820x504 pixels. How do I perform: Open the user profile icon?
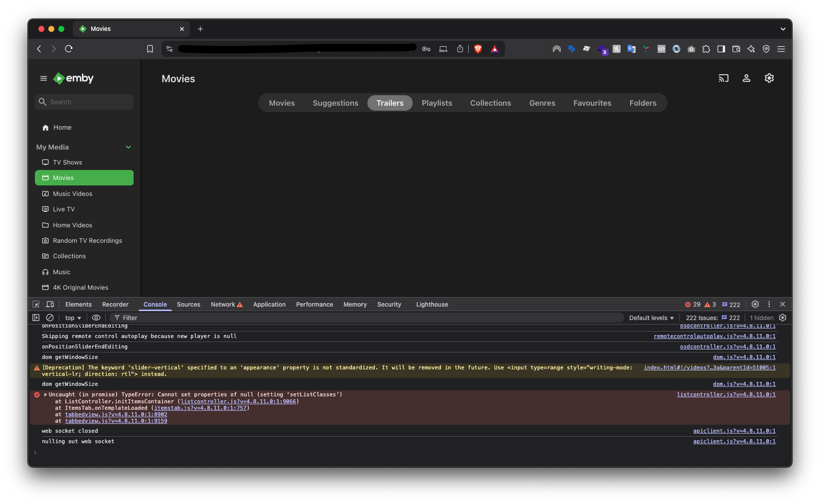(746, 78)
